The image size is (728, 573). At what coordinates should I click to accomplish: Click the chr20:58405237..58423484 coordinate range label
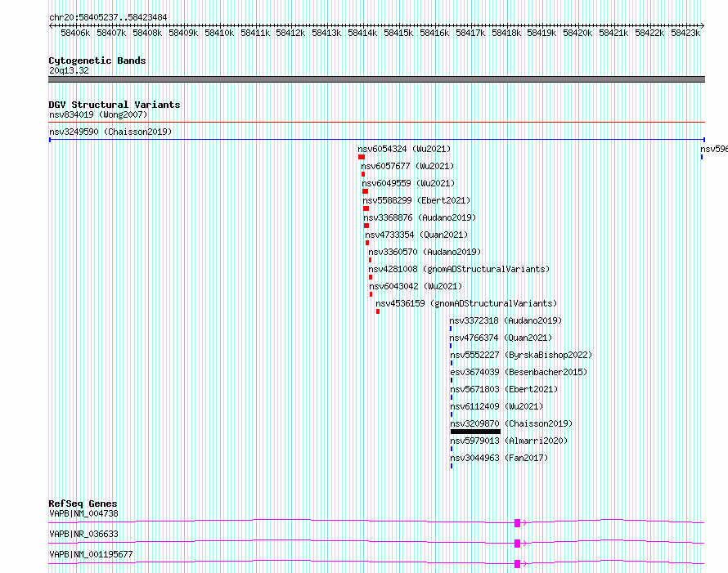pos(108,17)
